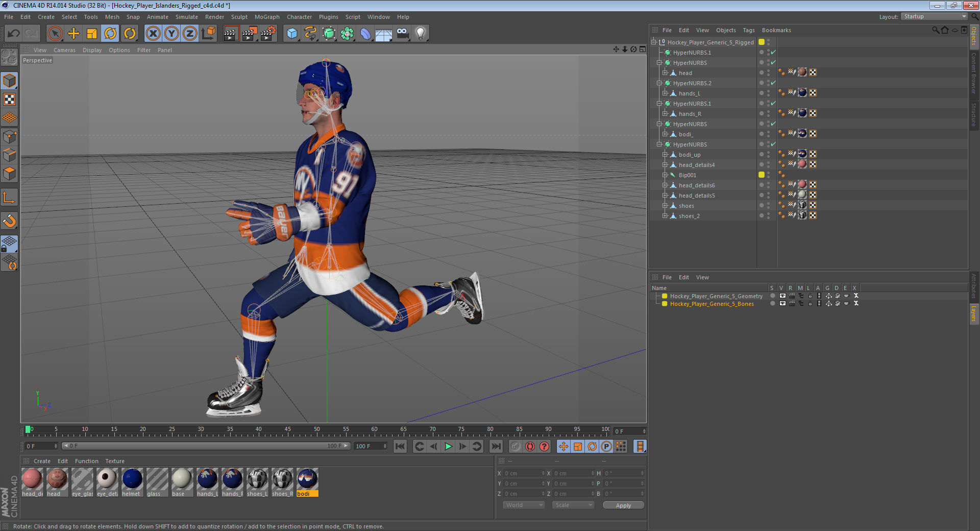980x531 pixels.
Task: Toggle visibility dot for shoes object
Action: (762, 205)
